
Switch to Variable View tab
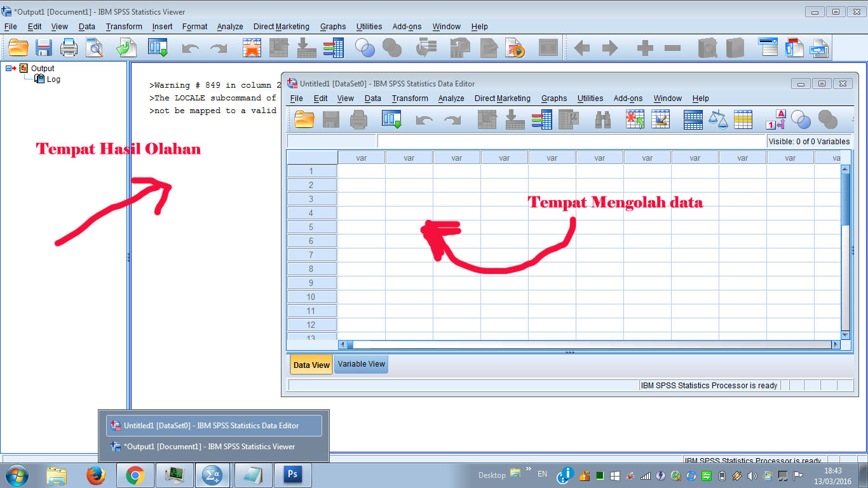pyautogui.click(x=361, y=364)
